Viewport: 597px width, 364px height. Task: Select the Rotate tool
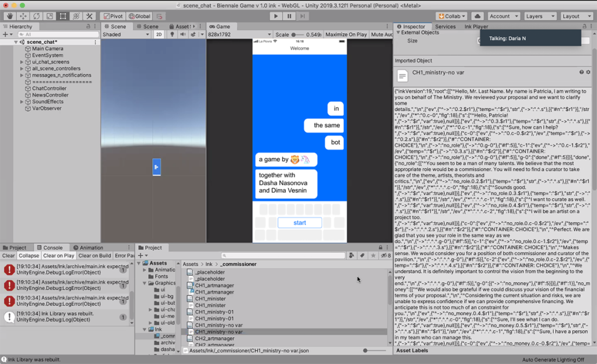[x=36, y=16]
